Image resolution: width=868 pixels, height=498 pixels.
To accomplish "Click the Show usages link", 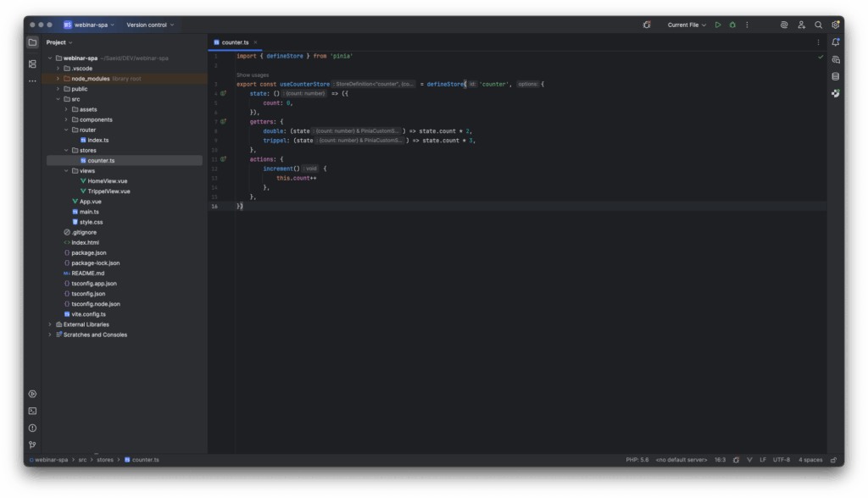I will (x=252, y=75).
